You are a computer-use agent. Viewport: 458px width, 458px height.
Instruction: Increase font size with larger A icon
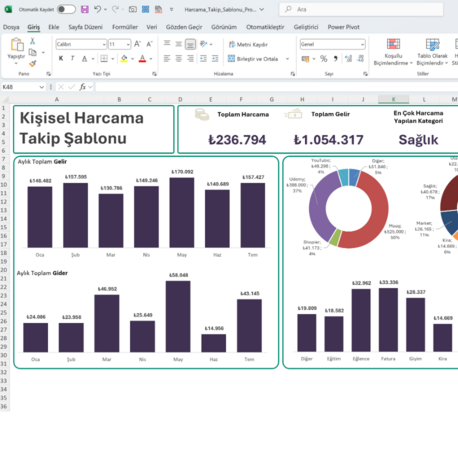pos(137,44)
